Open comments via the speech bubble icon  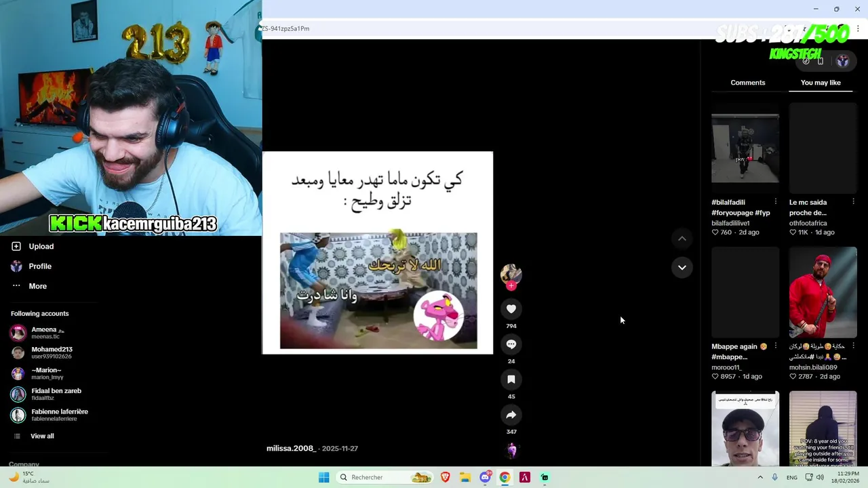(511, 344)
